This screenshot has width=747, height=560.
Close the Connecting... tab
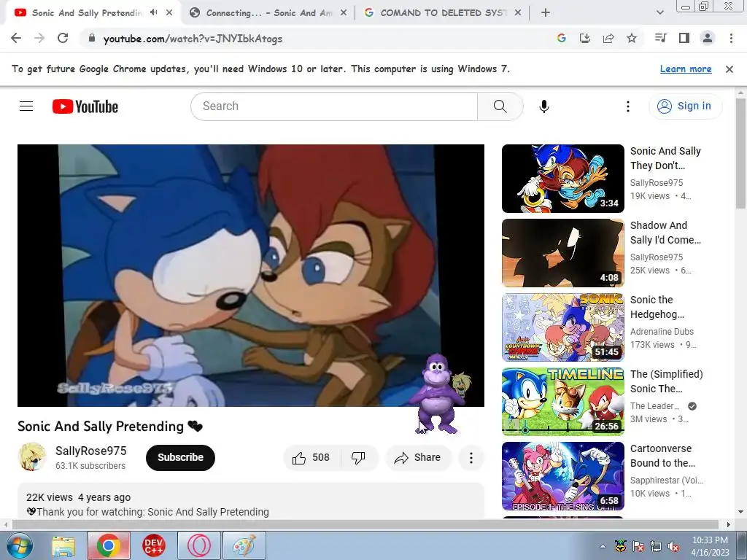click(343, 13)
